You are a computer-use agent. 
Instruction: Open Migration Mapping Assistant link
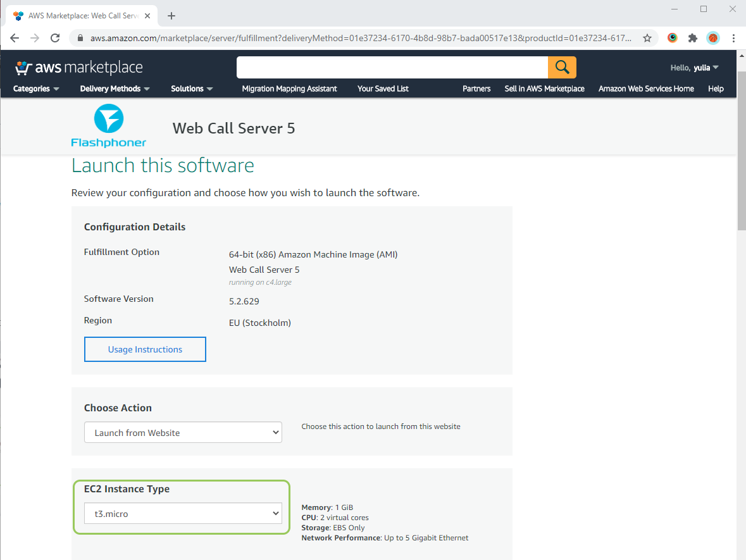[289, 89]
